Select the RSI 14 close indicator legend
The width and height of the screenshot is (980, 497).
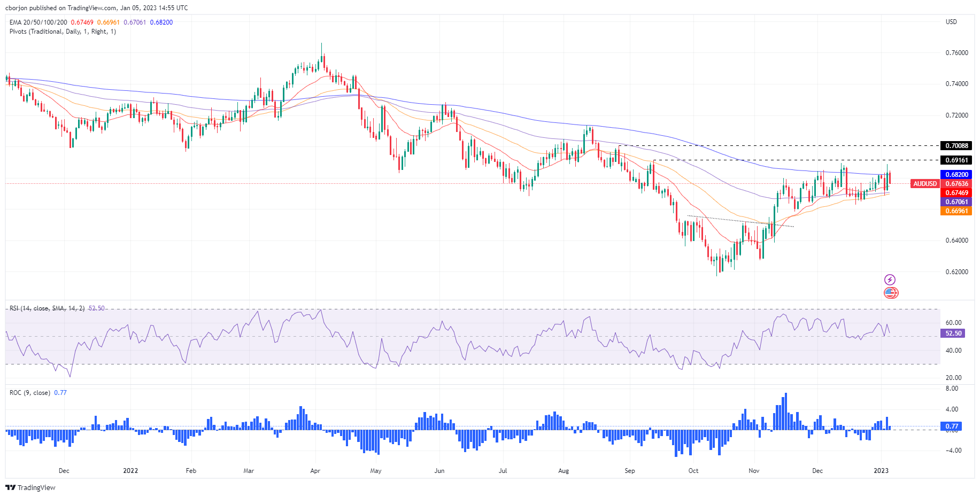pyautogui.click(x=47, y=308)
